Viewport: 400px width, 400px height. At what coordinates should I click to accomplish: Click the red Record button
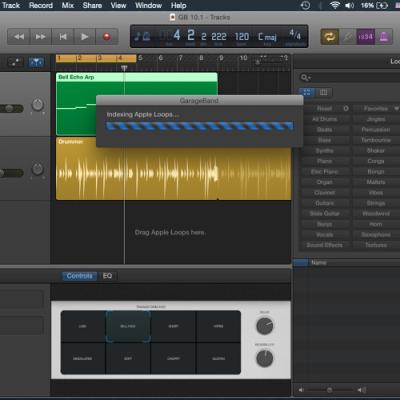pyautogui.click(x=107, y=37)
